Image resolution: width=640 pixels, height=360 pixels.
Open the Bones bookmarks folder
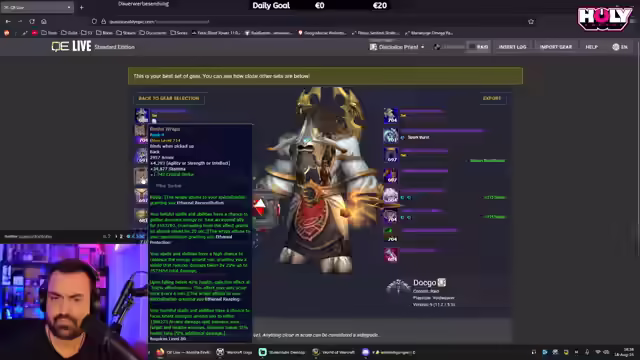105,33
